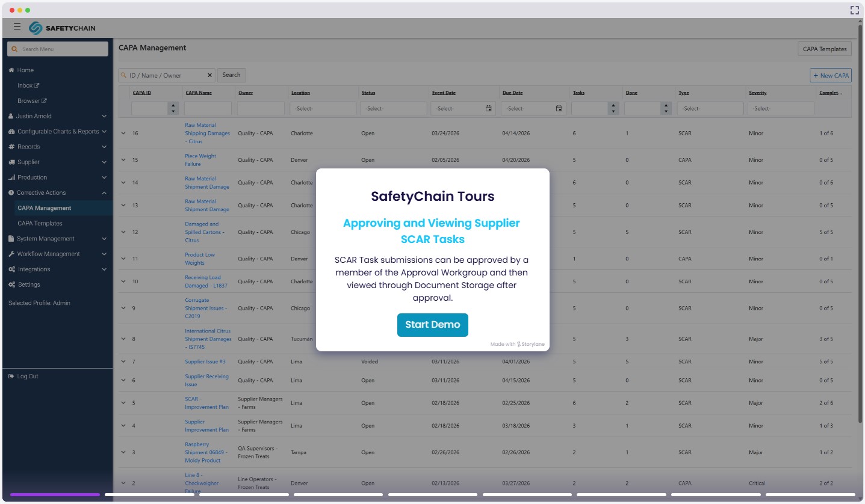Start the SafetyChain tour demo
This screenshot has height=504, width=865.
click(x=432, y=325)
